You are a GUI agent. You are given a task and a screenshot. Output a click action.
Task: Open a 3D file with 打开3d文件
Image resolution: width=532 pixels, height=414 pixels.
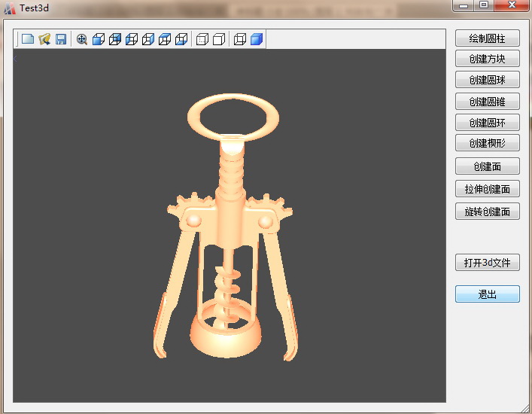pyautogui.click(x=487, y=263)
